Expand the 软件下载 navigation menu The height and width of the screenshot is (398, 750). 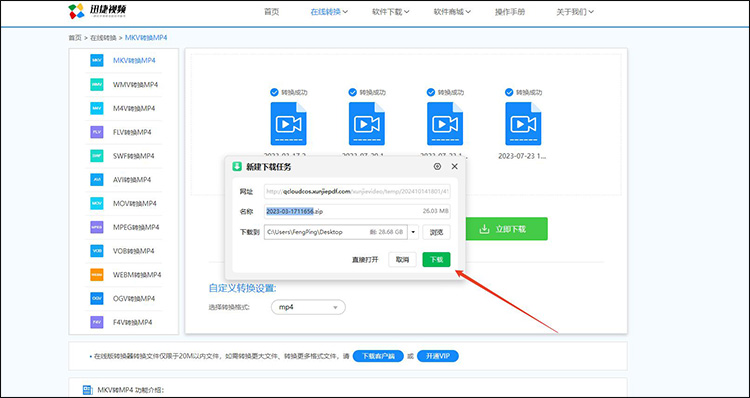point(391,12)
